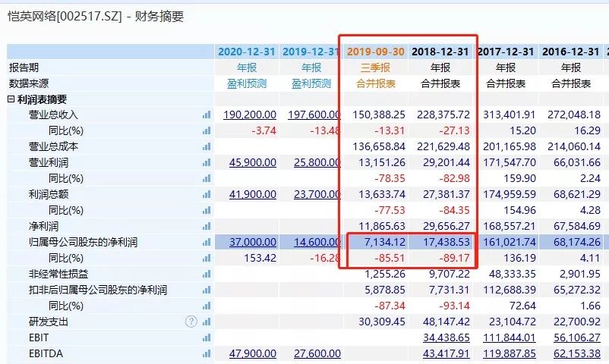Open chart icon for 净利润 row
This screenshot has width=609, height=364.
207,226
